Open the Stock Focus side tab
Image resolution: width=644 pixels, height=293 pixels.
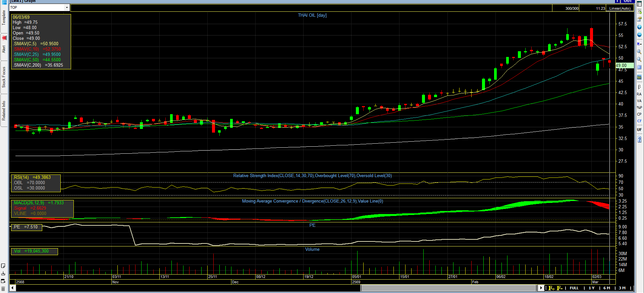[x=4, y=77]
